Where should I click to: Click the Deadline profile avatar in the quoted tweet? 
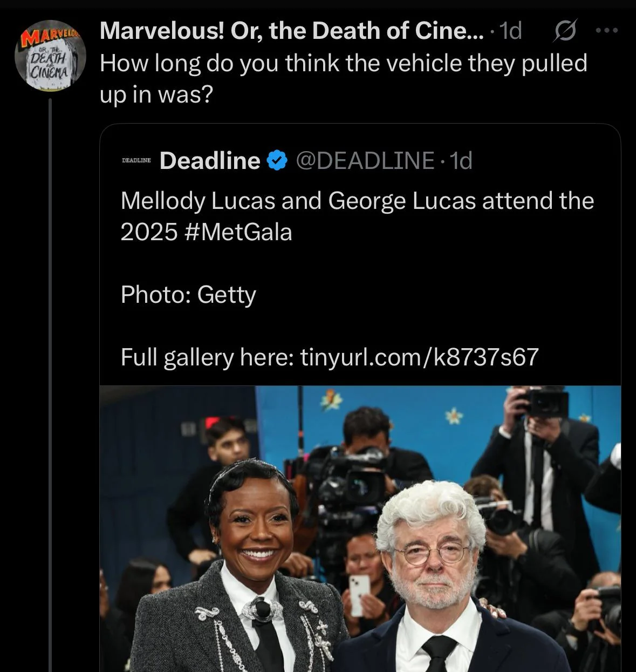pos(136,160)
